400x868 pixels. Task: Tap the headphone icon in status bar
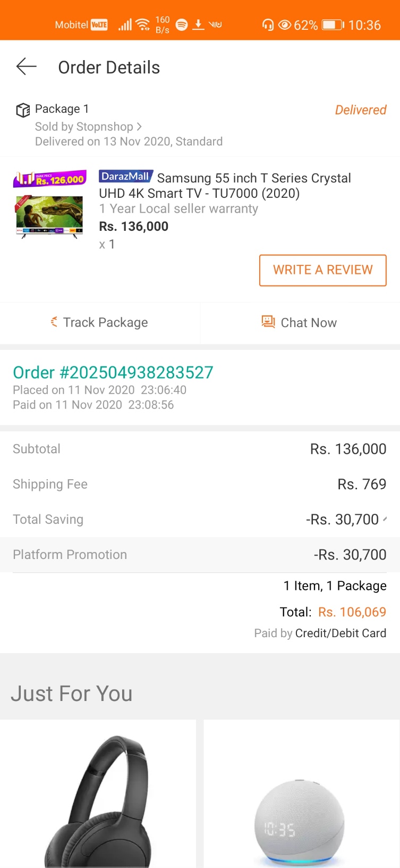pos(268,24)
